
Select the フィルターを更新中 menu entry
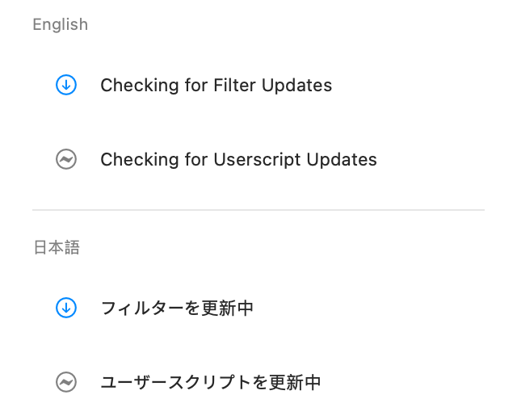coord(177,309)
